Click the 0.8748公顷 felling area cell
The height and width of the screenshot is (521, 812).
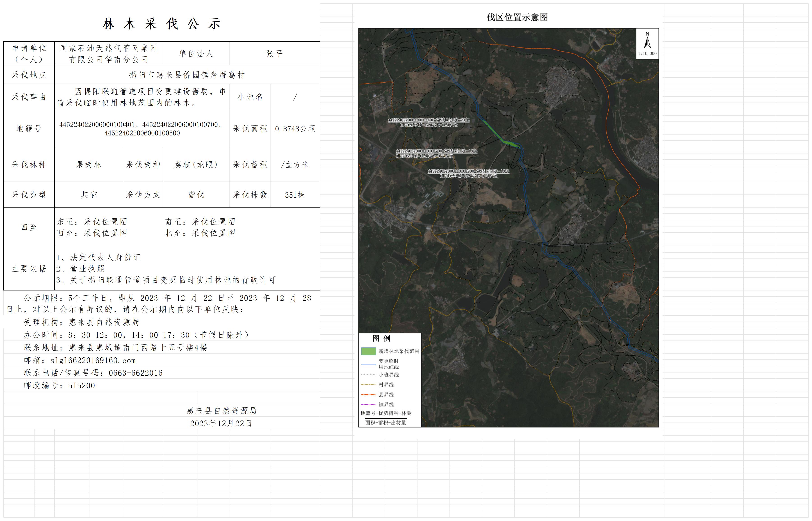(x=295, y=128)
